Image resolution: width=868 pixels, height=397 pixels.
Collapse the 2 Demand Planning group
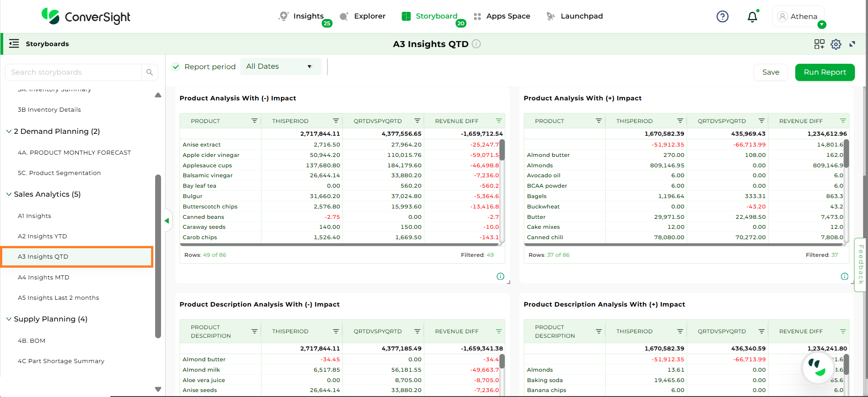click(9, 131)
